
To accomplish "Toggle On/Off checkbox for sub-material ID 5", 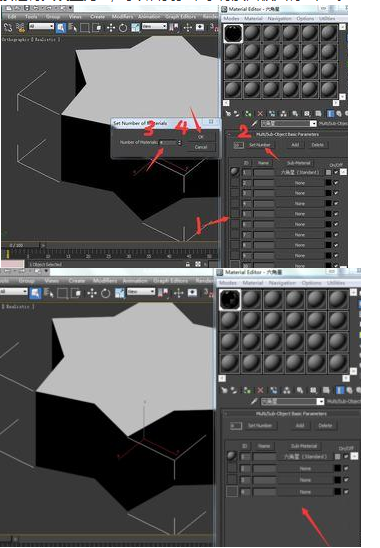I will (x=336, y=214).
